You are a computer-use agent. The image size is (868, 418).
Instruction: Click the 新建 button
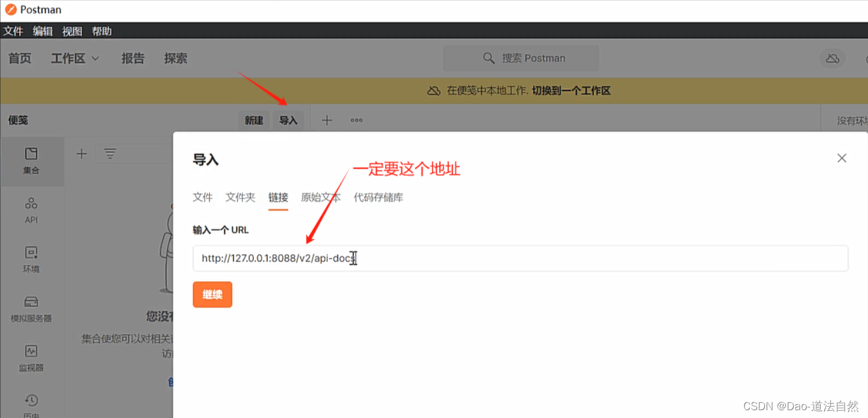(254, 121)
